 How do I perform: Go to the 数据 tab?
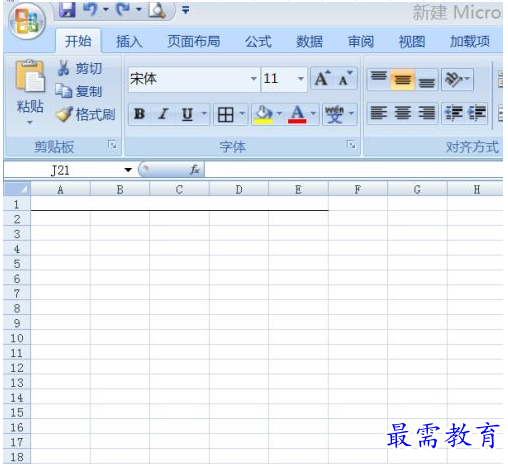(309, 42)
